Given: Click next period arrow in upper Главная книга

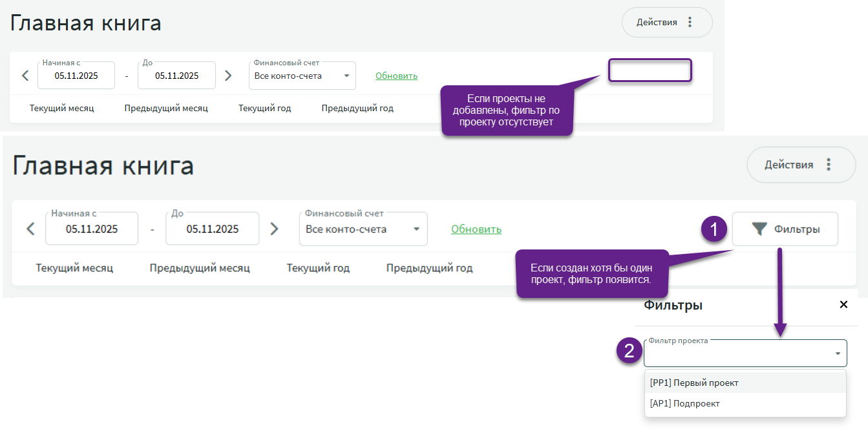Looking at the screenshot, I should (228, 76).
